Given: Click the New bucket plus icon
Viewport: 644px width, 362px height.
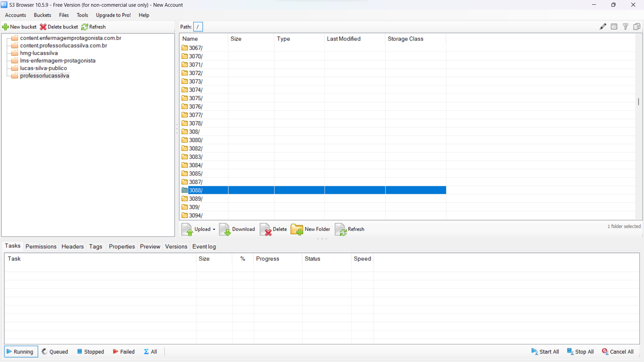Looking at the screenshot, I should (x=5, y=27).
